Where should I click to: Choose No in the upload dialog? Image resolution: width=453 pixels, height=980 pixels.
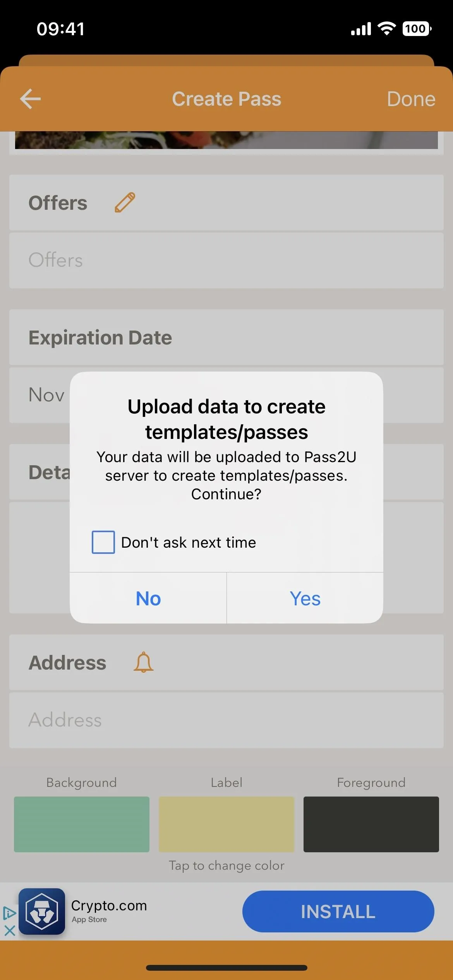(148, 598)
